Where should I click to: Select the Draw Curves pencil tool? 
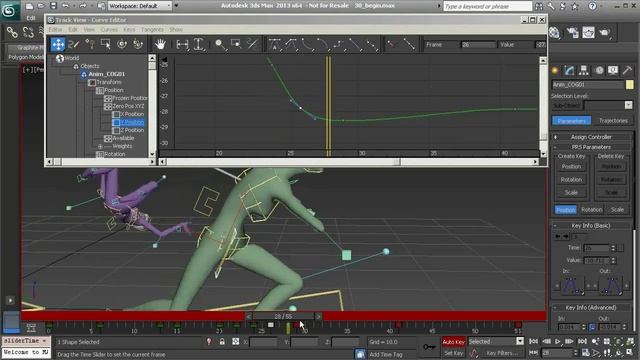[74, 44]
